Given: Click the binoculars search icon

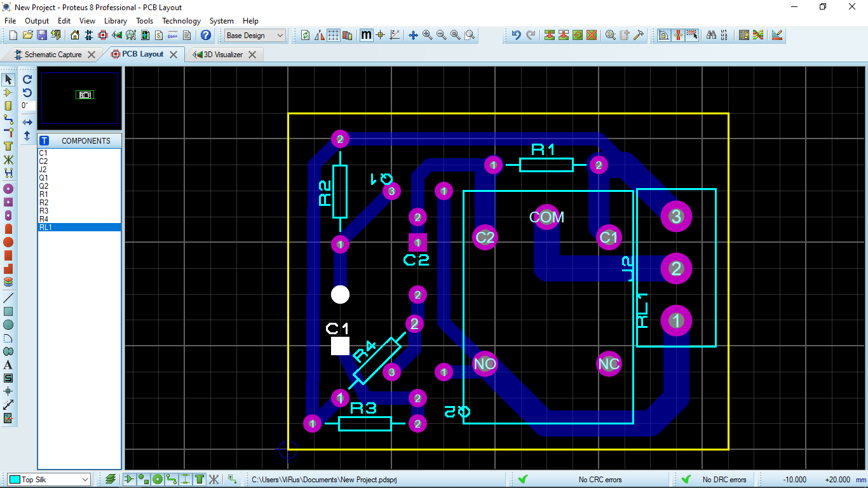Looking at the screenshot, I should pos(711,36).
